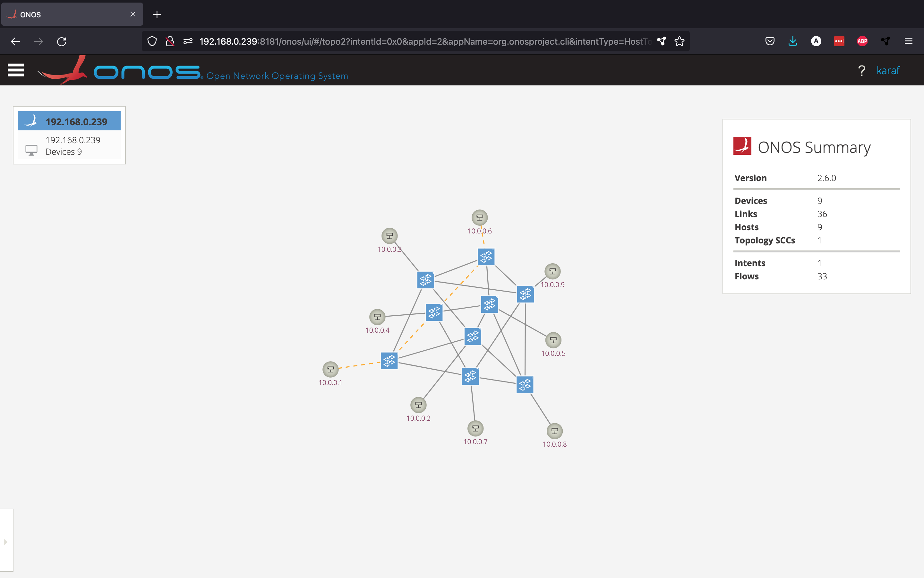
Task: Open the site permissions icon in the address bar
Action: pyautogui.click(x=188, y=41)
